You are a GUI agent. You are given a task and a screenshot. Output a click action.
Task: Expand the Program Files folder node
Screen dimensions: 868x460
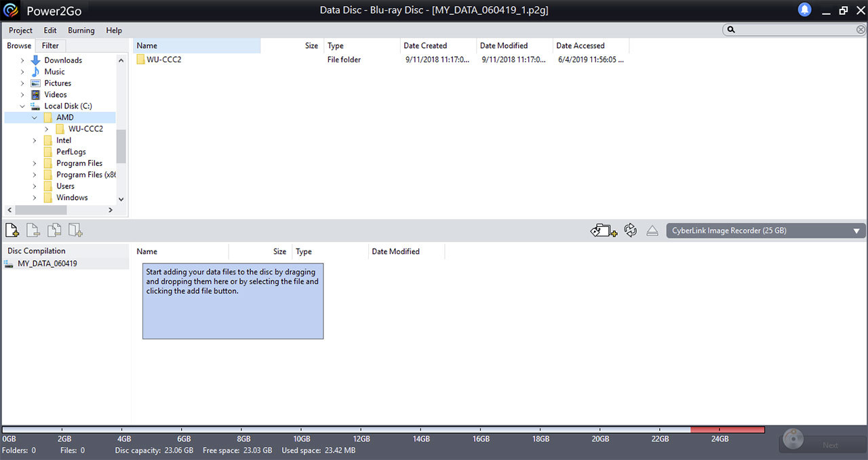coord(35,163)
